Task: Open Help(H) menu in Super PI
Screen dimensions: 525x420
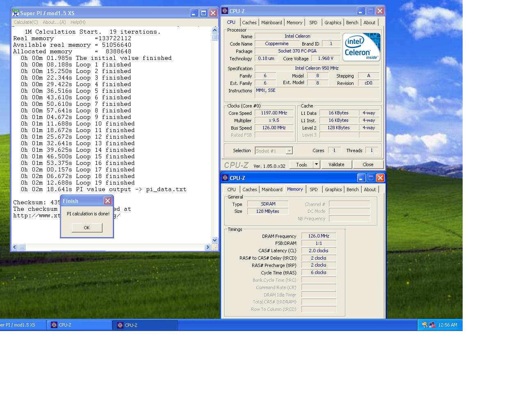Action: (x=78, y=22)
